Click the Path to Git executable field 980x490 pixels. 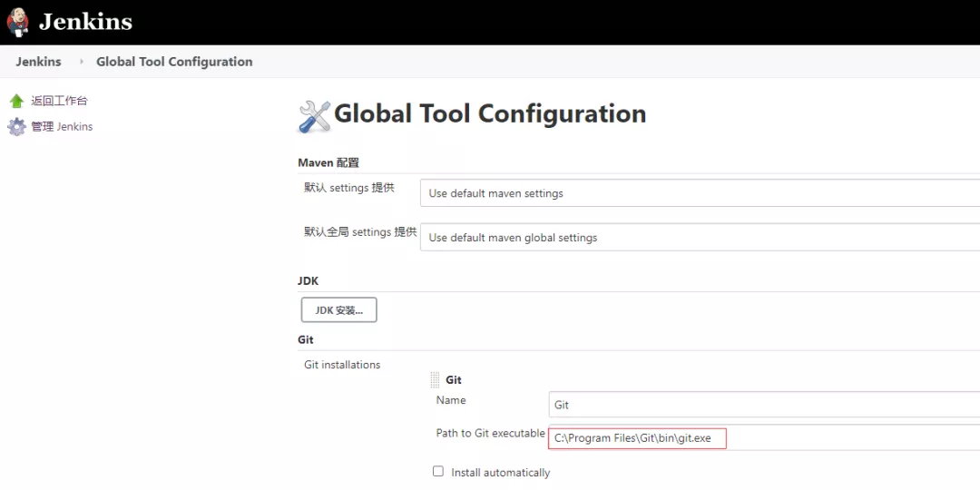(x=764, y=438)
